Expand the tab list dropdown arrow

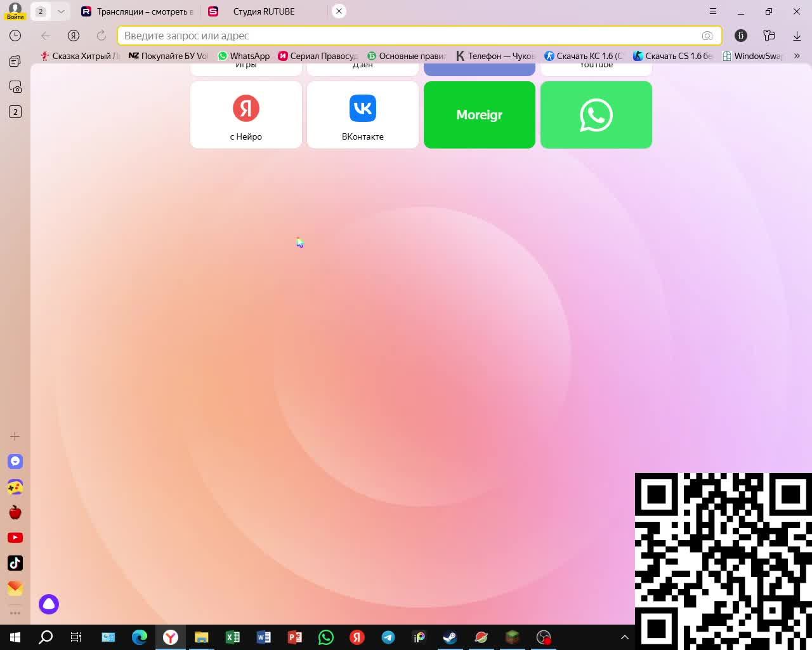(61, 11)
